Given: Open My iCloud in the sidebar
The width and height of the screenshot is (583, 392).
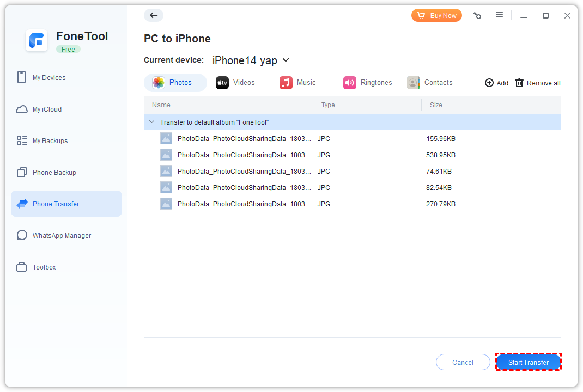Looking at the screenshot, I should 47,109.
